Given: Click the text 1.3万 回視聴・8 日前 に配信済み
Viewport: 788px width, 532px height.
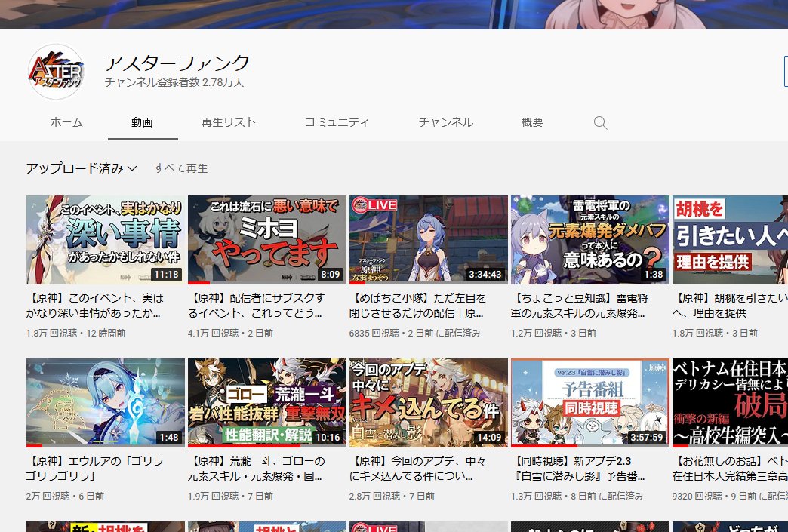Looking at the screenshot, I should [x=577, y=496].
